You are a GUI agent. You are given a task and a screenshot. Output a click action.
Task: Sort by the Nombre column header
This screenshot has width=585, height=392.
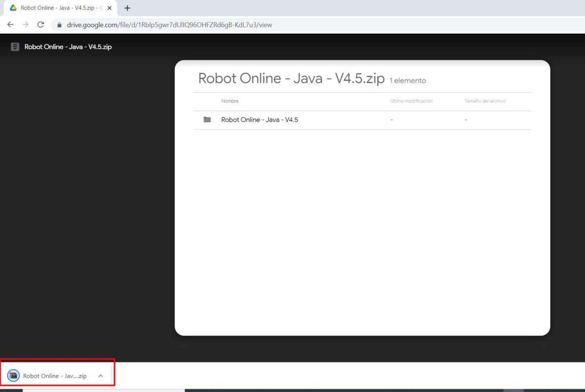click(x=230, y=101)
